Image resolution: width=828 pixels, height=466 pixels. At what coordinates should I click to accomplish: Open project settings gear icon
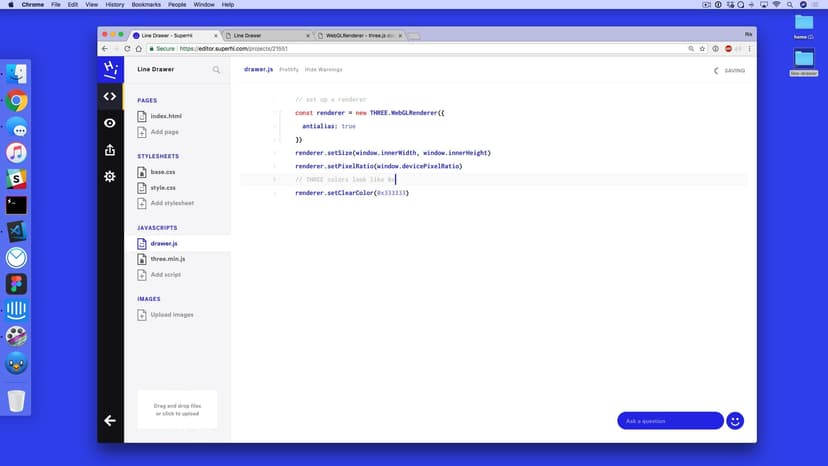110,176
